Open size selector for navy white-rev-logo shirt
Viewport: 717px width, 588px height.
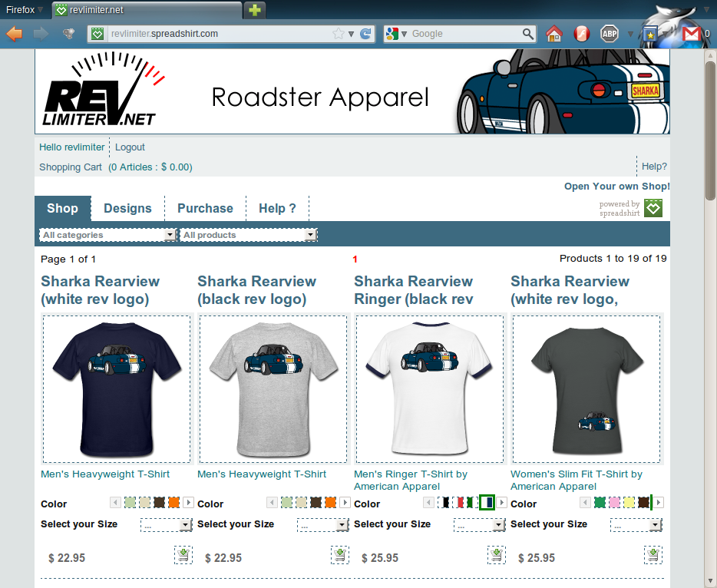(x=167, y=524)
